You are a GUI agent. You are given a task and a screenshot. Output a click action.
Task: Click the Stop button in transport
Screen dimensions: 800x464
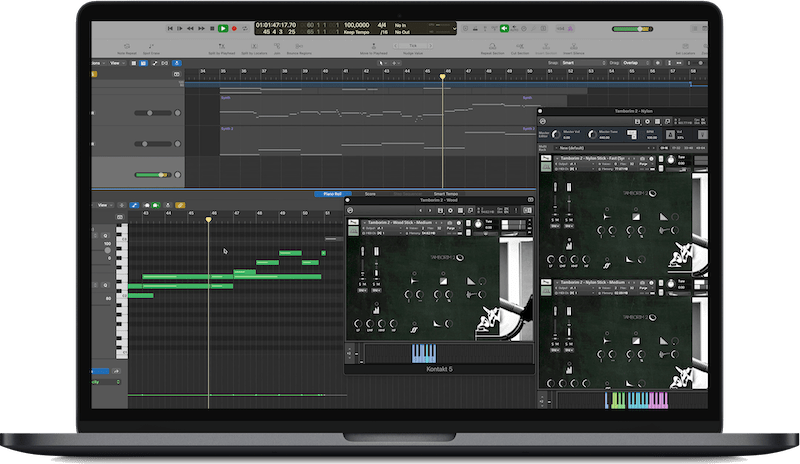coord(212,29)
